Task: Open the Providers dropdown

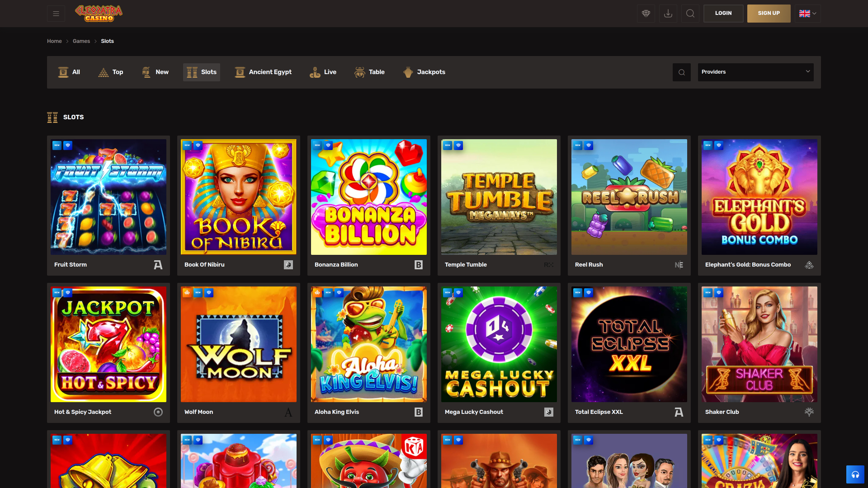Action: (755, 72)
